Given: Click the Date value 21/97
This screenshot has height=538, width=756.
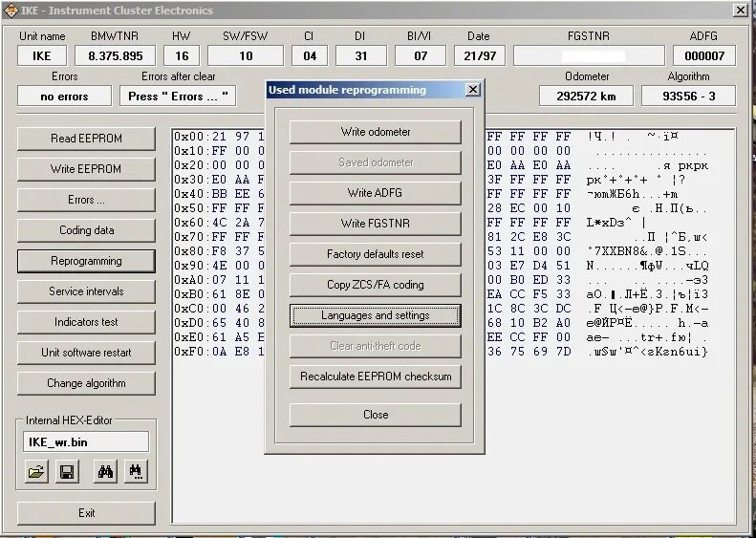Looking at the screenshot, I should 480,56.
